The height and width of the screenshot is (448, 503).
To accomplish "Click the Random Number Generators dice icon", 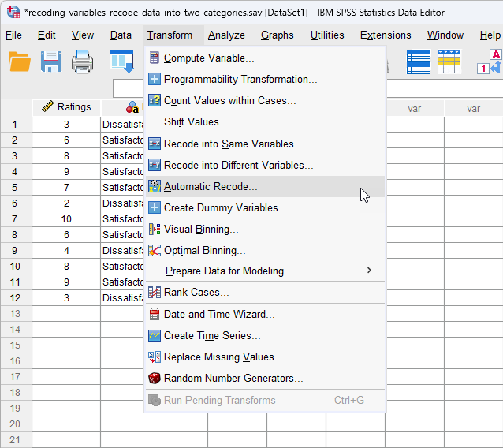I will (x=155, y=378).
